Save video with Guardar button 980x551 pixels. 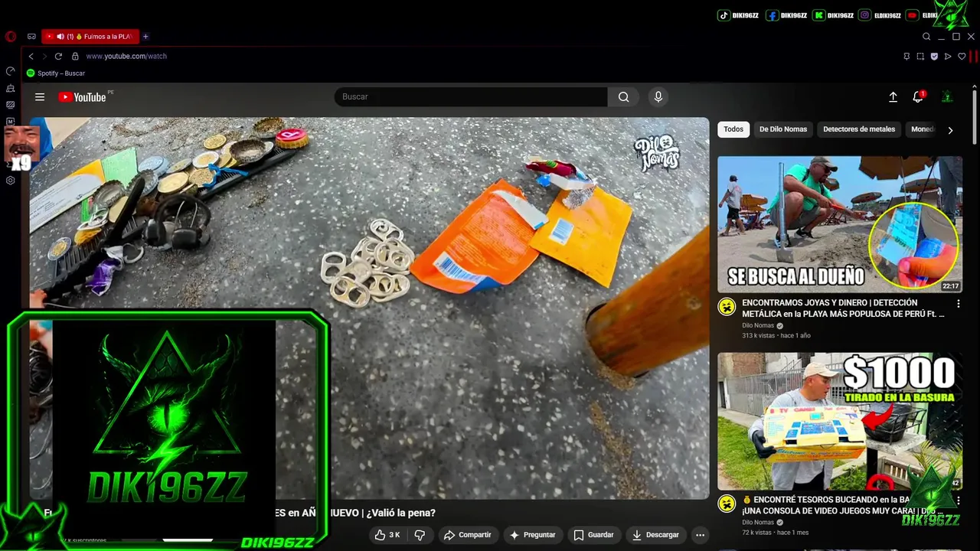(x=593, y=535)
